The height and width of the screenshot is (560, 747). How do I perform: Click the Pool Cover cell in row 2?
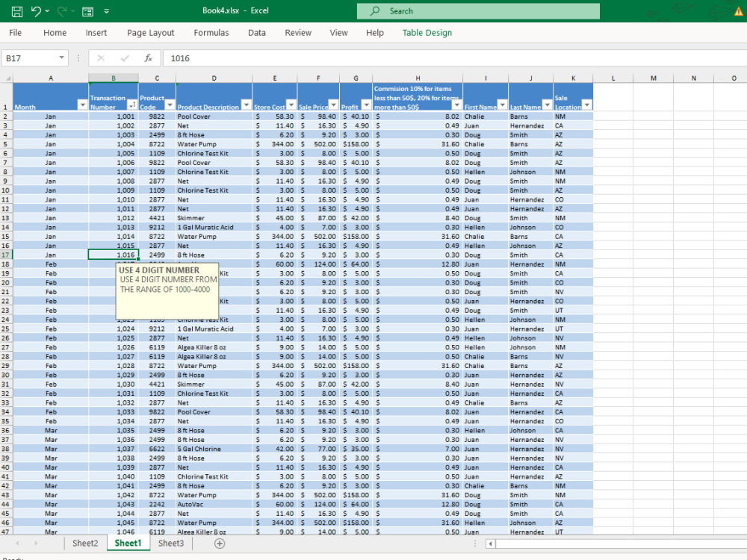[x=214, y=116]
